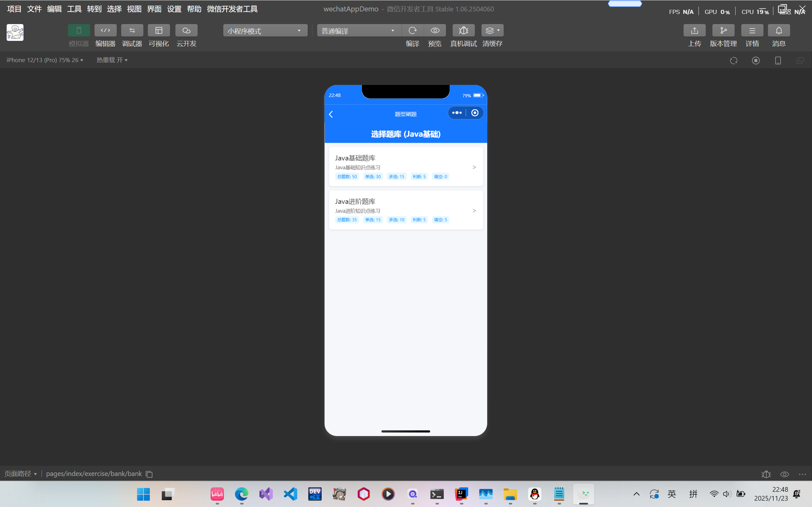Image resolution: width=812 pixels, height=507 pixels.
Task: Click the upload icon button
Action: [694, 30]
